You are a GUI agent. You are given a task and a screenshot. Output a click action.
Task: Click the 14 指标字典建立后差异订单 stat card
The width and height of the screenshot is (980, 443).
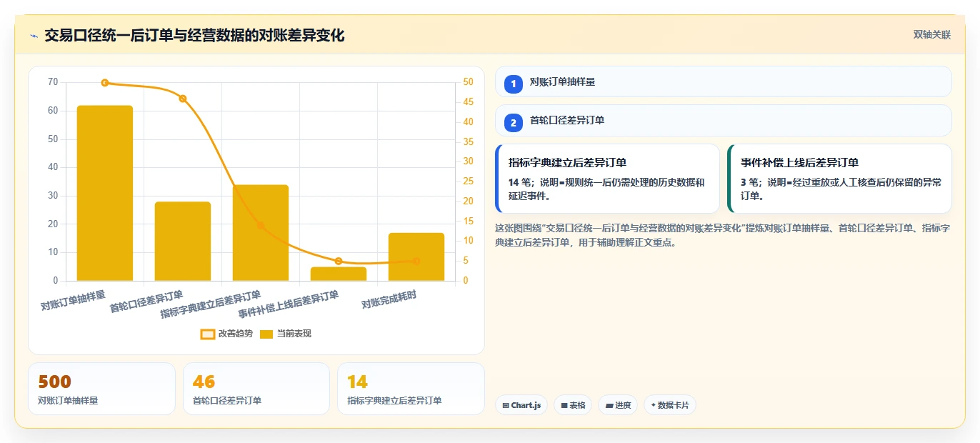click(411, 389)
